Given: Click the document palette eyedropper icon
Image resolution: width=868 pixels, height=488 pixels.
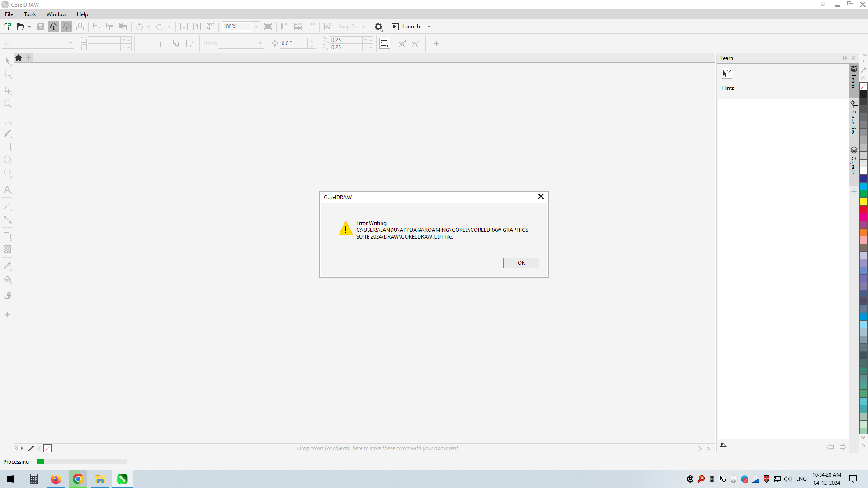Looking at the screenshot, I should [x=31, y=448].
